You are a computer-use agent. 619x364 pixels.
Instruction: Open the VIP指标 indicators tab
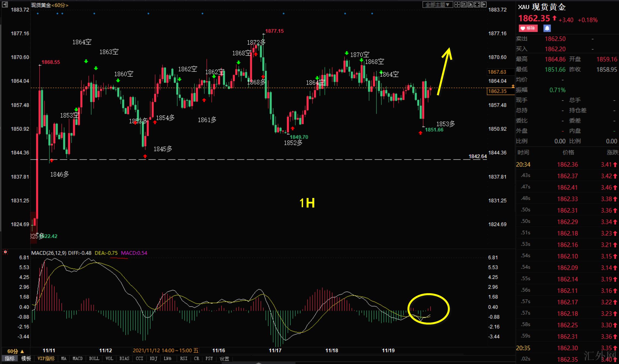46,359
